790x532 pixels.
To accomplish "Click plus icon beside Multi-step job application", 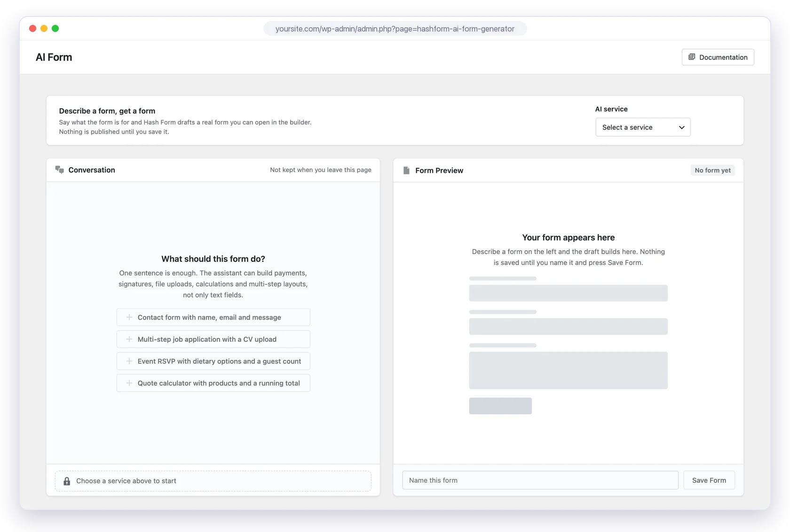I will coord(129,339).
